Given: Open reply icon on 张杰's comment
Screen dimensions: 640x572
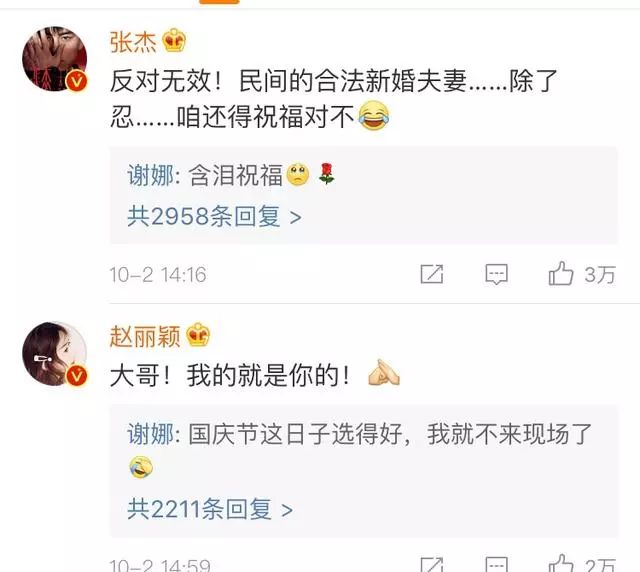Looking at the screenshot, I should click(496, 274).
